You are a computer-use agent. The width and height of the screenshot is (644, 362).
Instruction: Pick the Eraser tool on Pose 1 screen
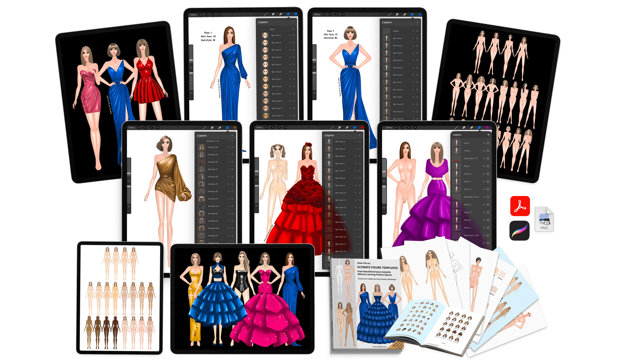coord(281,15)
